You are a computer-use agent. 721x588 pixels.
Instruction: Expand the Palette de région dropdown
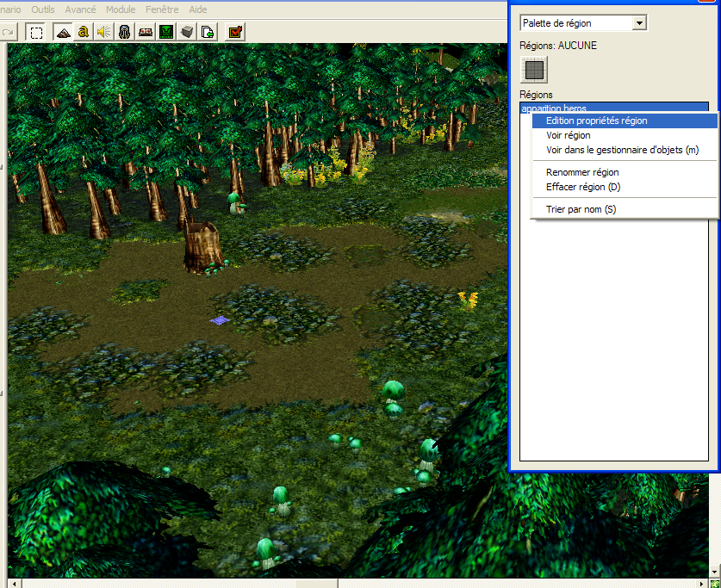point(638,23)
